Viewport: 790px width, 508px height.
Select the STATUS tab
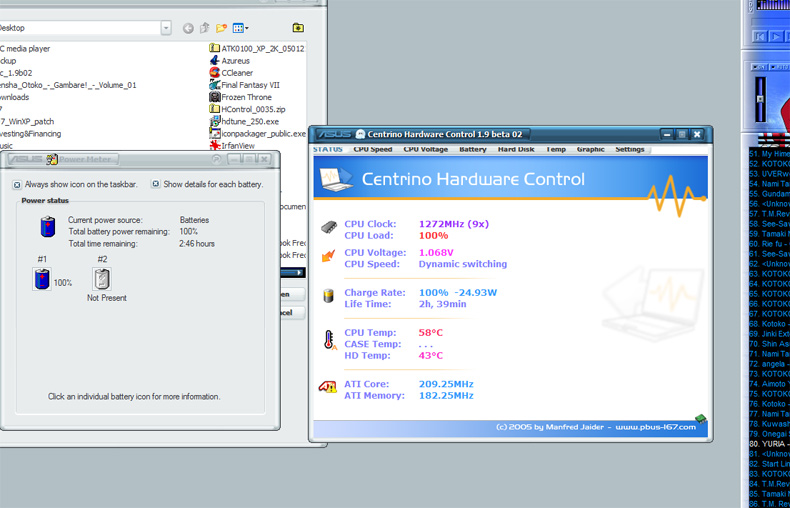327,149
